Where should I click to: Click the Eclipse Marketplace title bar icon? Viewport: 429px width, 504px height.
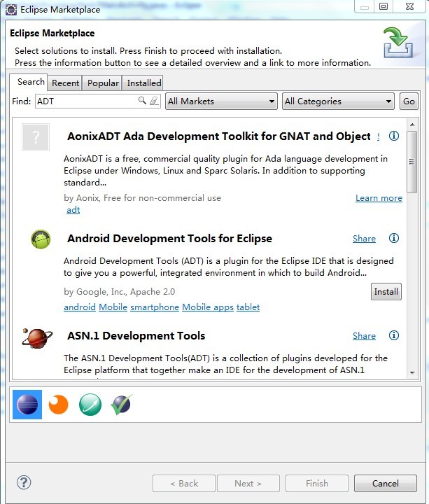(11, 10)
